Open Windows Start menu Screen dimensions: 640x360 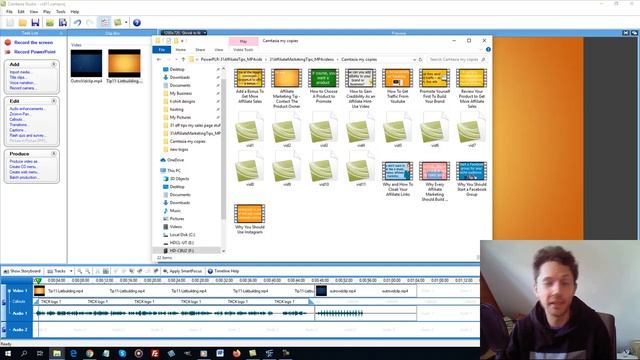tap(7, 353)
